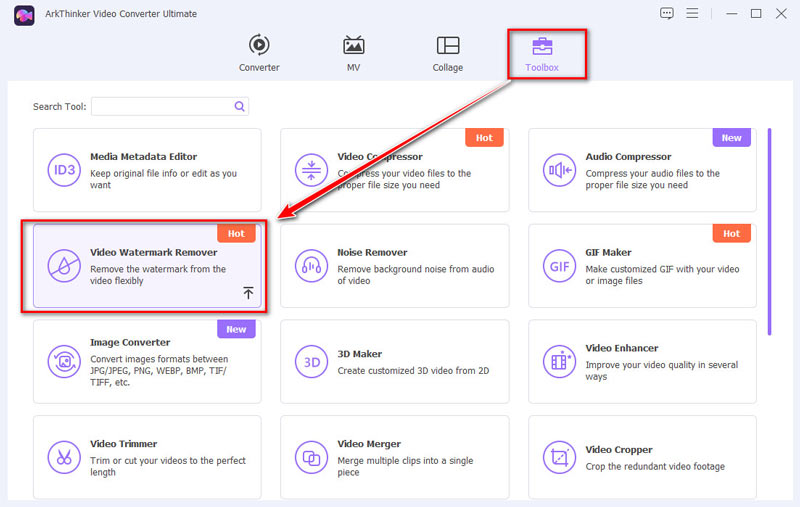The height and width of the screenshot is (507, 800).
Task: Click text "Create customized 3D video from 2D"
Action: pyautogui.click(x=413, y=371)
